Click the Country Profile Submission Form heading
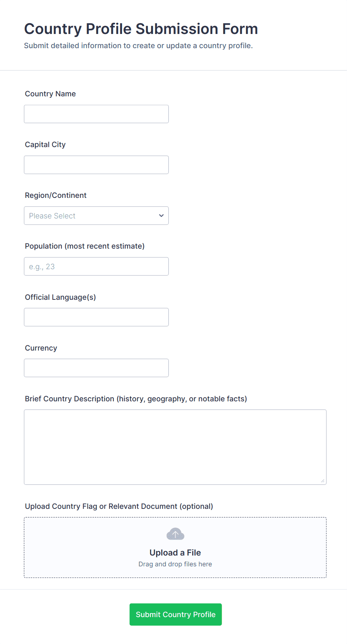This screenshot has height=644, width=347. click(x=141, y=29)
